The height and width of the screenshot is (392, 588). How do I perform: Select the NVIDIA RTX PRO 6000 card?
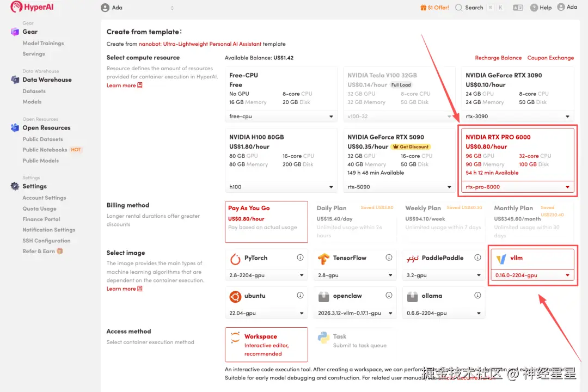(x=518, y=161)
